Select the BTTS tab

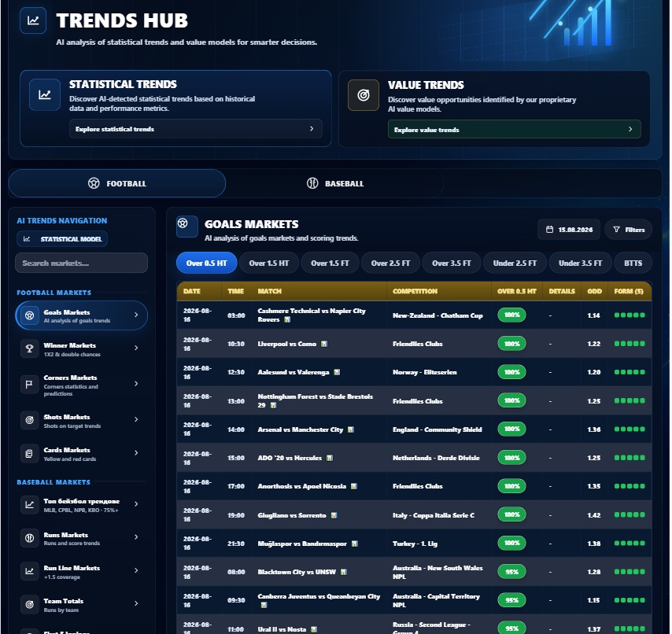[633, 263]
